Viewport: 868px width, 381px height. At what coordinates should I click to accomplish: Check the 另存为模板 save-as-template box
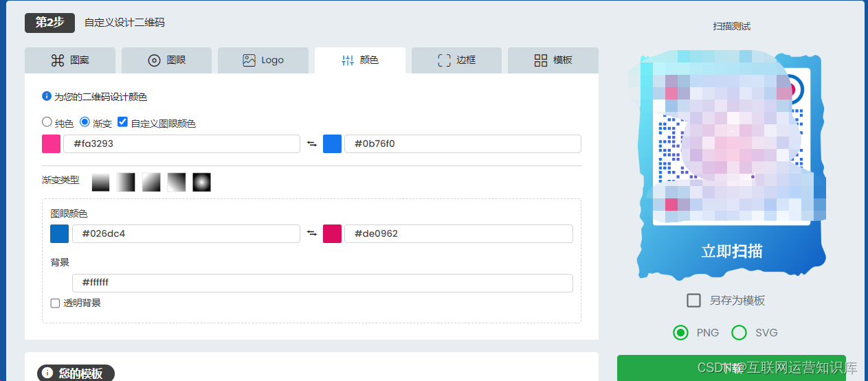[694, 301]
